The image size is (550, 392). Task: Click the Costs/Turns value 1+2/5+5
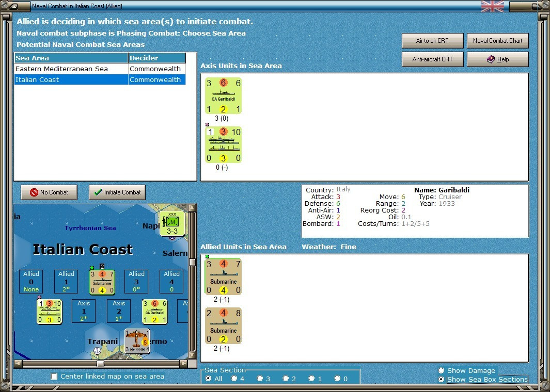coord(416,223)
